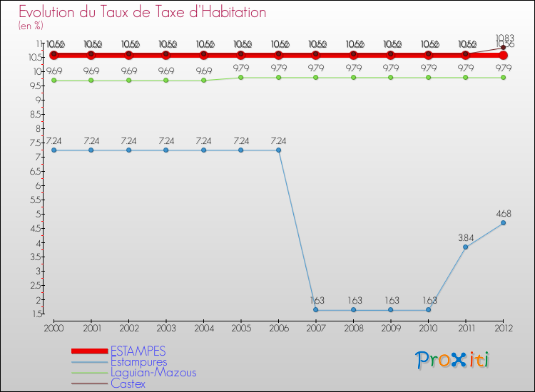Click the 2010 x-axis year label
The image size is (535, 392).
pos(428,329)
